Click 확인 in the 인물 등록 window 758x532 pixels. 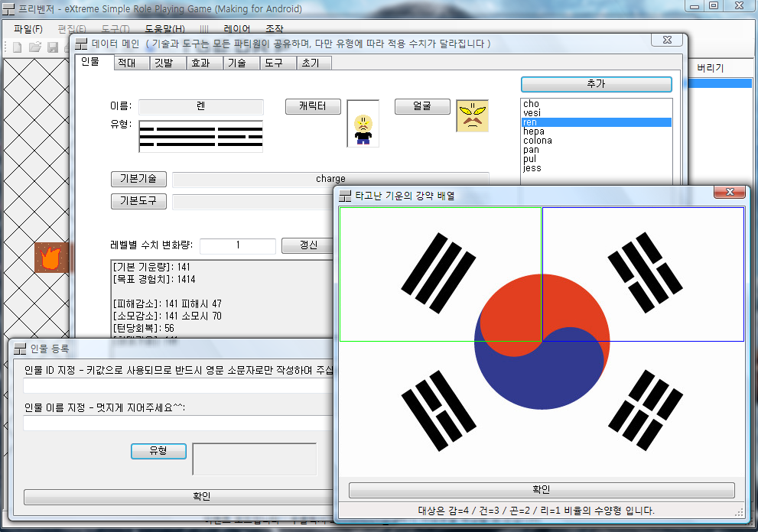(179, 497)
